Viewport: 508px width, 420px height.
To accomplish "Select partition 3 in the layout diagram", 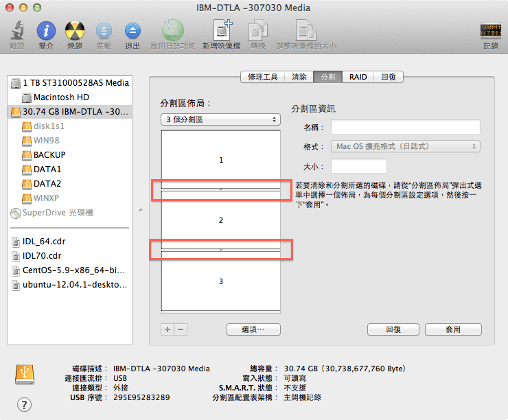I will (220, 281).
